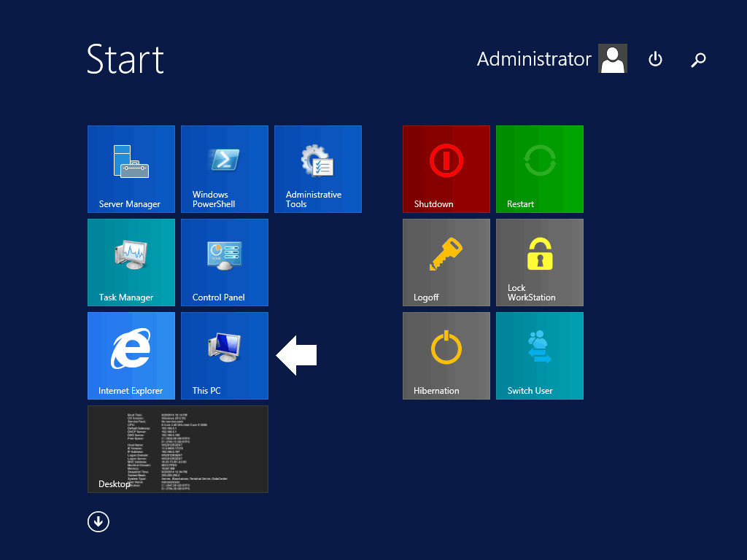Select the Logoff key tile

tap(446, 262)
